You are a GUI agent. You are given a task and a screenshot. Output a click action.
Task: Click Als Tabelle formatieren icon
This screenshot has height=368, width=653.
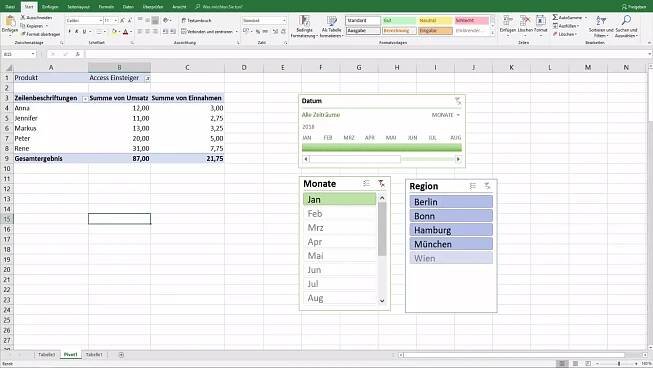tap(331, 21)
